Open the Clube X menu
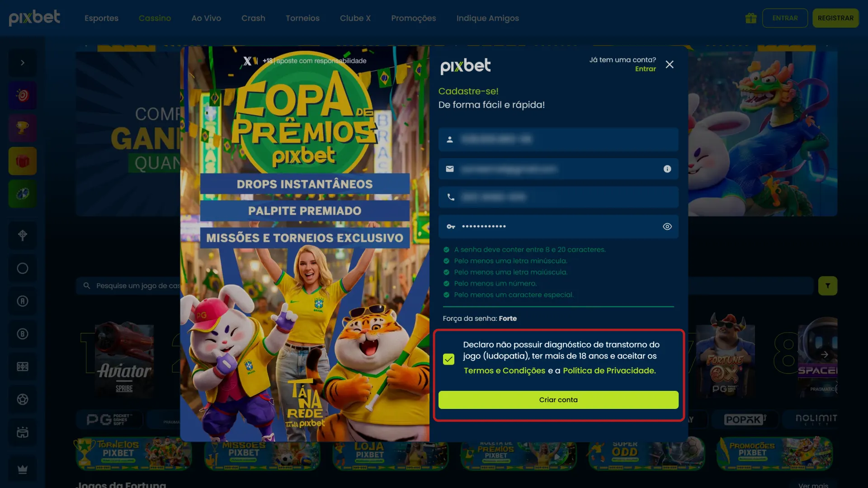The image size is (868, 488). 355,18
